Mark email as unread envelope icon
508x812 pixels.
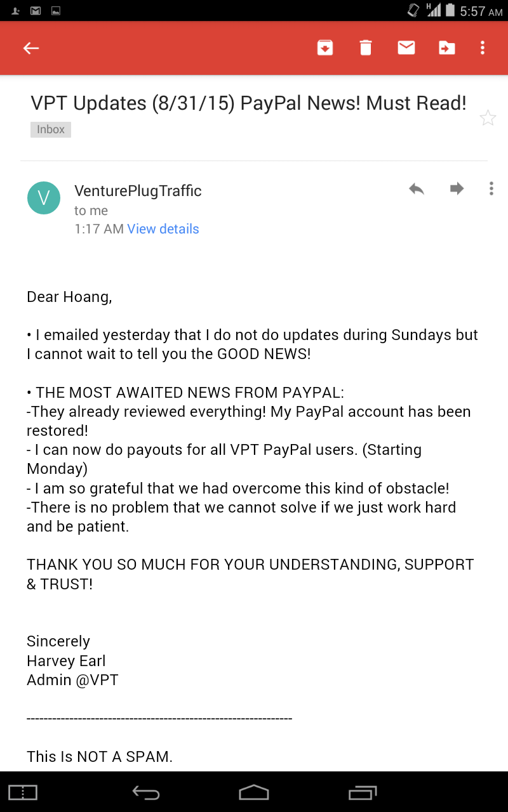click(x=406, y=48)
